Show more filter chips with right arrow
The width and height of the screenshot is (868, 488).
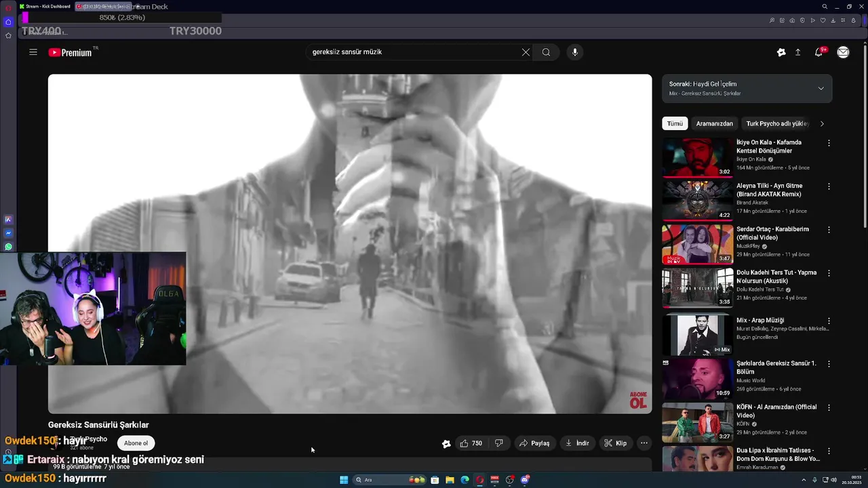pos(822,123)
